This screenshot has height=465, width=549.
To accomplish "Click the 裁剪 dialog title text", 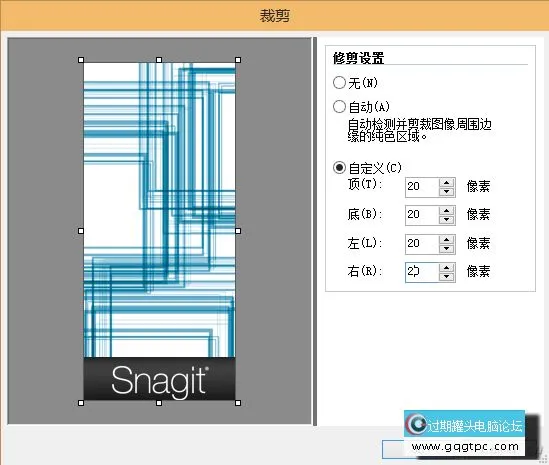I will (x=274, y=16).
